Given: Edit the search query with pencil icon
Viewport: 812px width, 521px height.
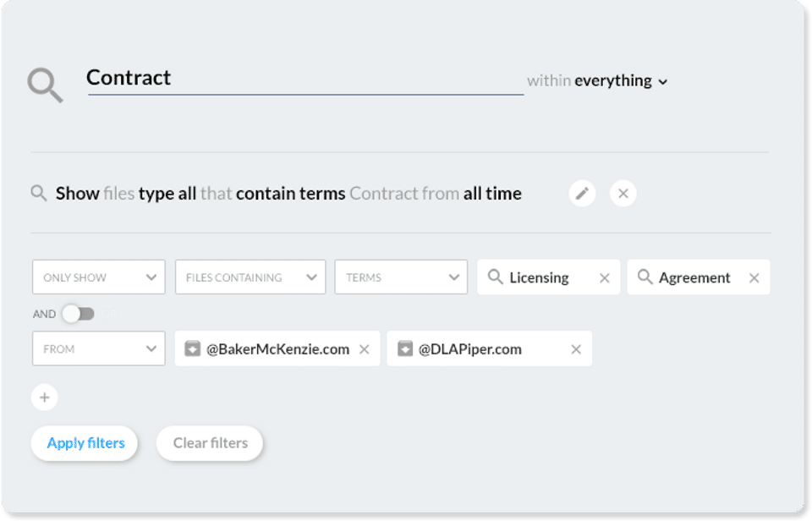Looking at the screenshot, I should click(x=582, y=194).
